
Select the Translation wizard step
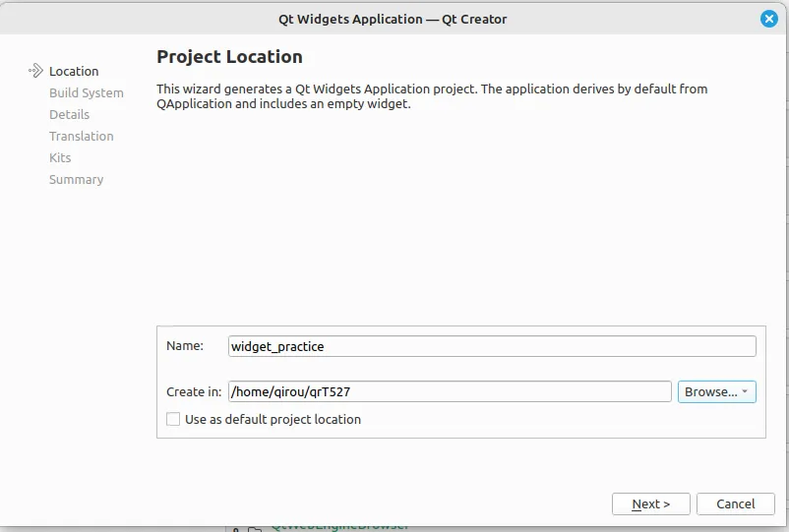81,137
